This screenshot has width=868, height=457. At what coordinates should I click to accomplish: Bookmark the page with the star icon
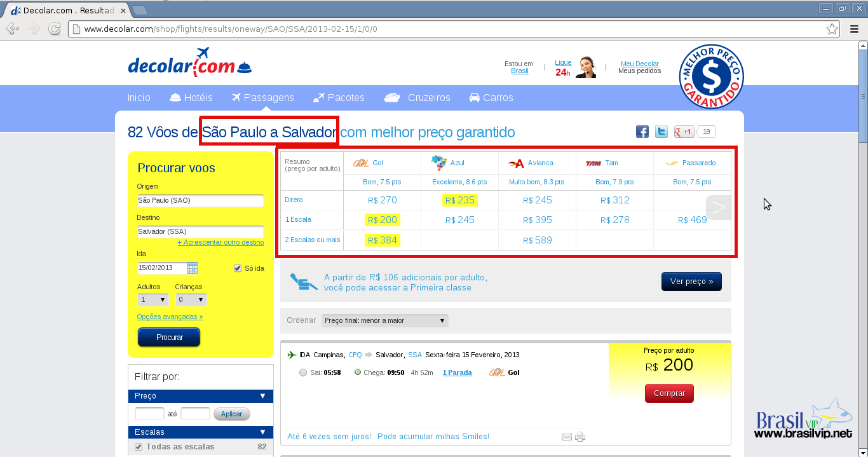tap(832, 29)
